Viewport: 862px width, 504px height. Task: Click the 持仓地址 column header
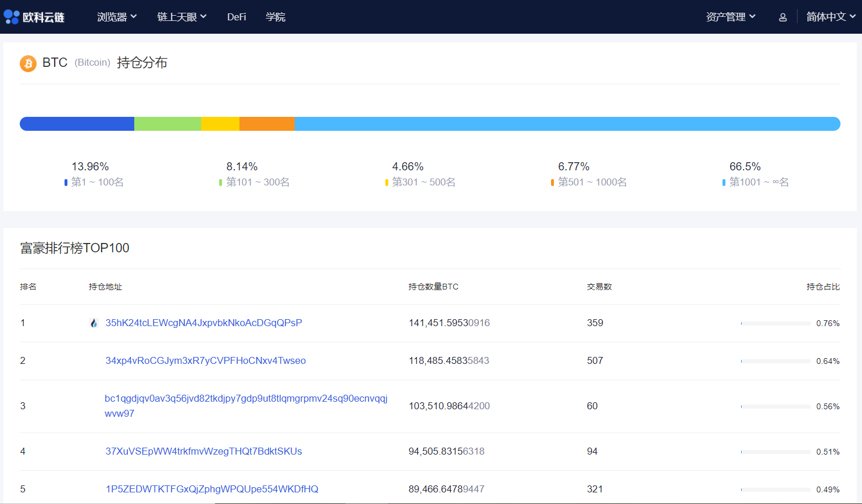tap(105, 287)
